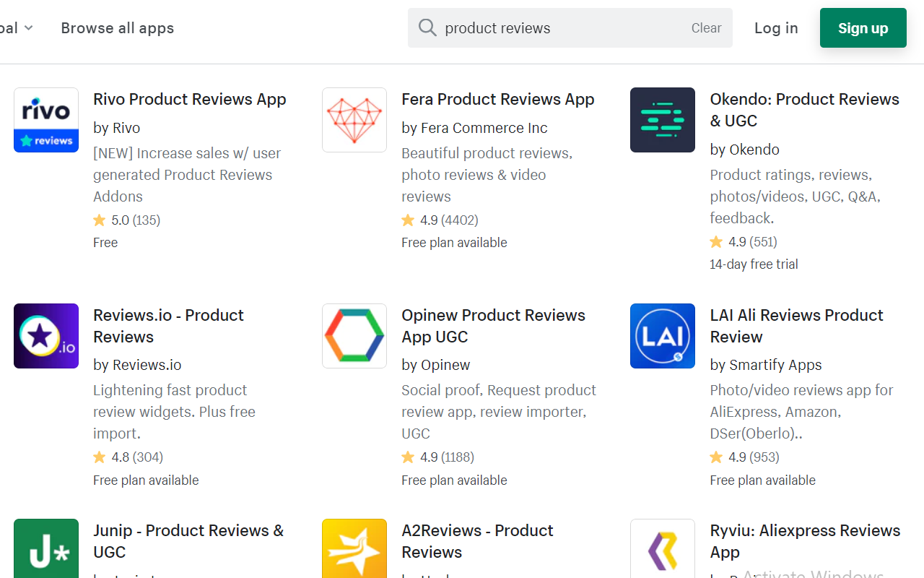This screenshot has height=578, width=924.
Task: Click the Rivo Product Reviews app logo
Action: (45, 120)
